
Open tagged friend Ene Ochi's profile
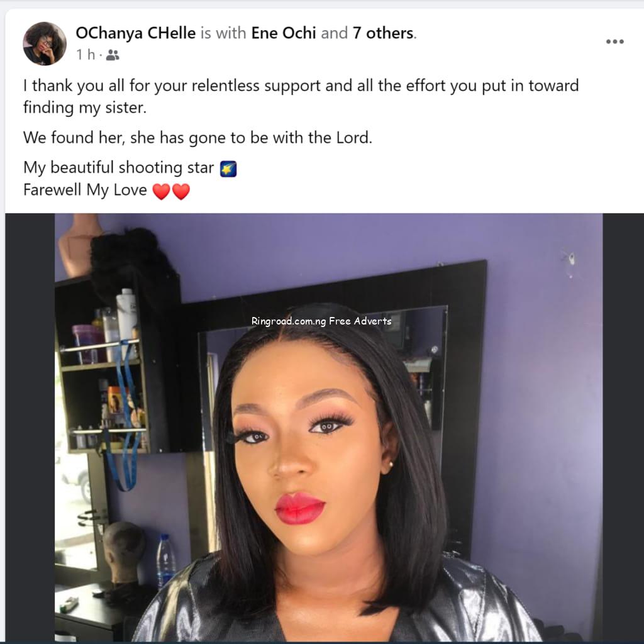coord(284,33)
